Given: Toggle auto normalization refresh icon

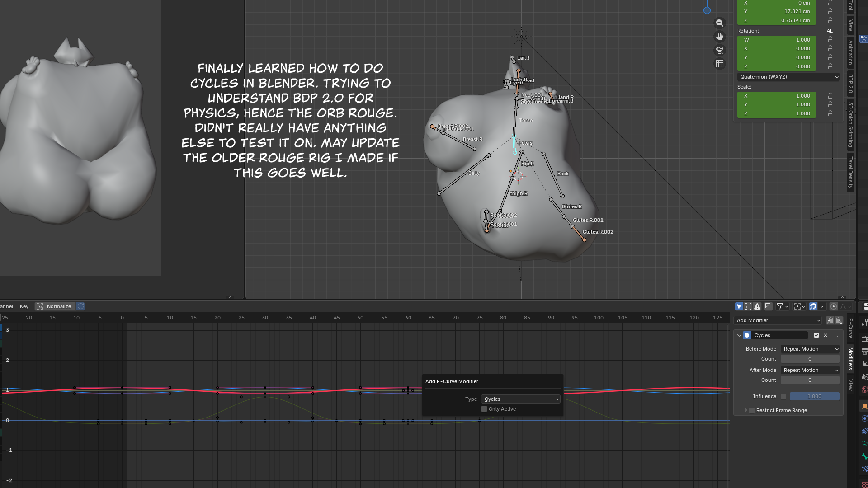Looking at the screenshot, I should point(80,306).
